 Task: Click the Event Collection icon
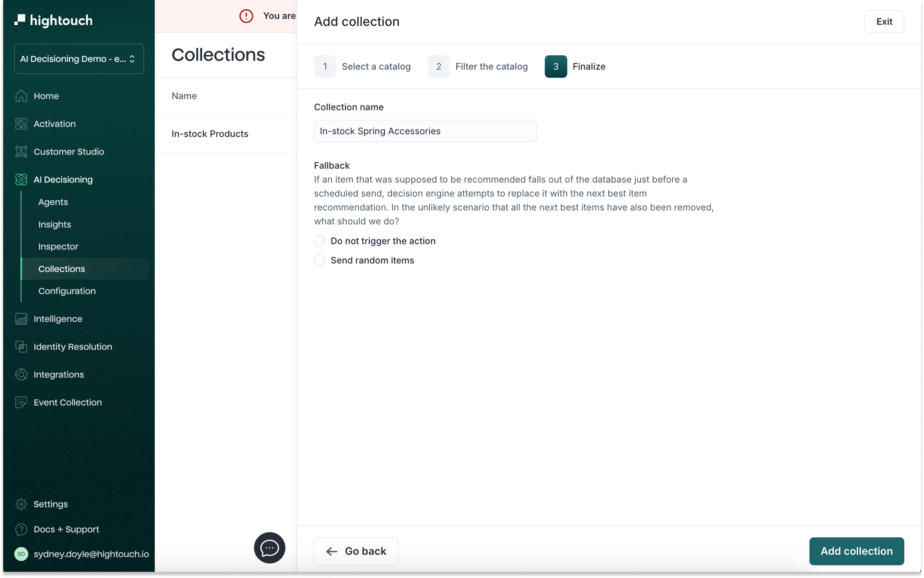[21, 402]
